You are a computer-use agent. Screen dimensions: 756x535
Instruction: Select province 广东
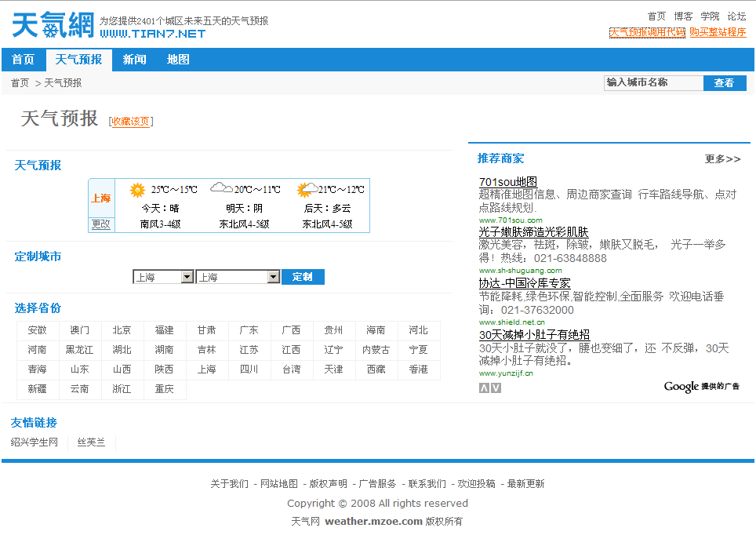(x=249, y=330)
